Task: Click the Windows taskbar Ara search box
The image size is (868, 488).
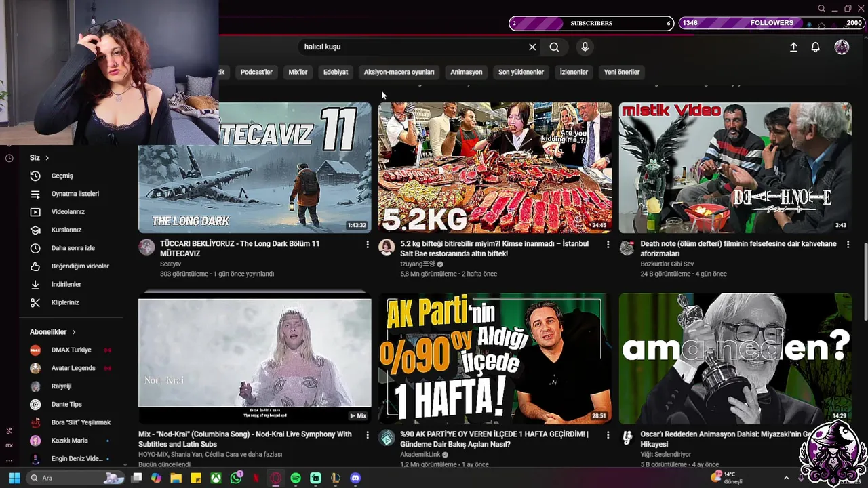Action: (x=76, y=478)
